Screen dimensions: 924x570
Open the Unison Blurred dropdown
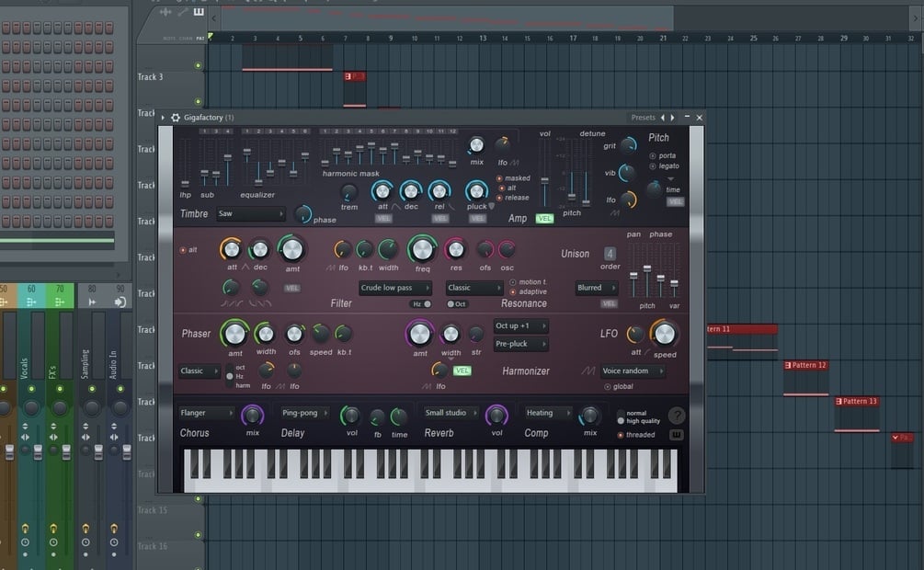point(597,288)
